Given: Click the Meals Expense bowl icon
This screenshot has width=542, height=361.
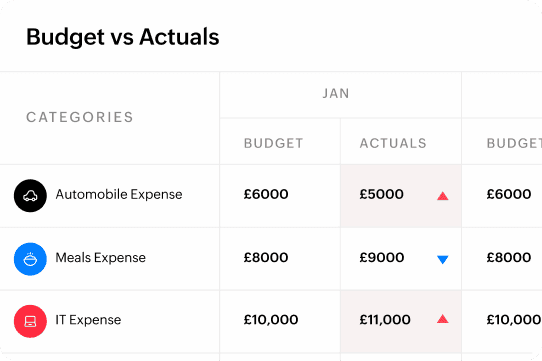Looking at the screenshot, I should (30, 259).
